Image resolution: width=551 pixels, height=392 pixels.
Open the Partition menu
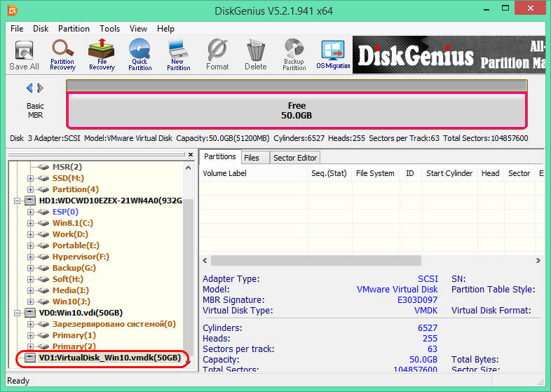(x=74, y=29)
